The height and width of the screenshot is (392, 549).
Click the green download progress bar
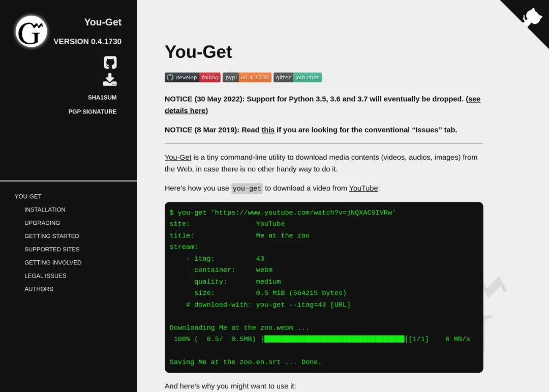click(334, 339)
